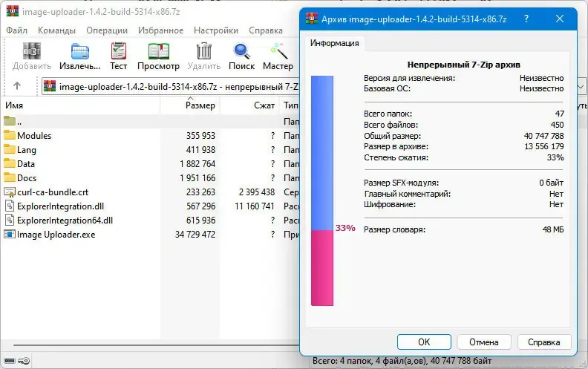Click the size value 34 729 472
The width and height of the screenshot is (588, 369).
(195, 235)
